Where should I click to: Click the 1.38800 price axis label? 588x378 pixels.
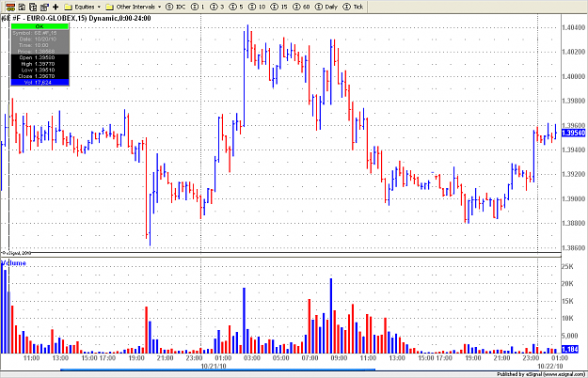pyautogui.click(x=573, y=223)
